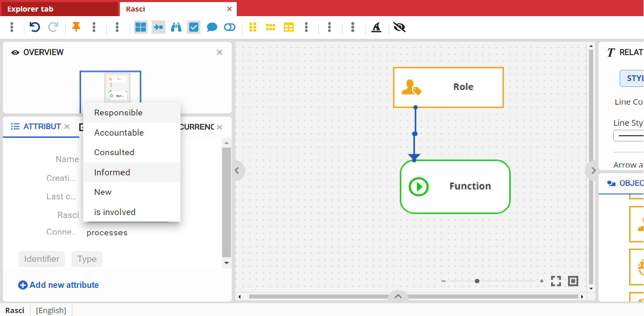
Task: Click the undo arrow icon
Action: tap(35, 27)
